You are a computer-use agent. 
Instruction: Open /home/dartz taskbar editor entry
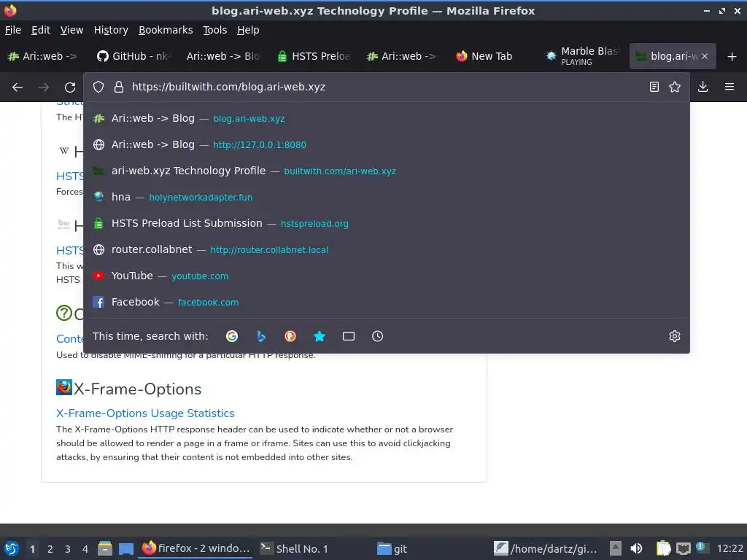click(x=547, y=548)
